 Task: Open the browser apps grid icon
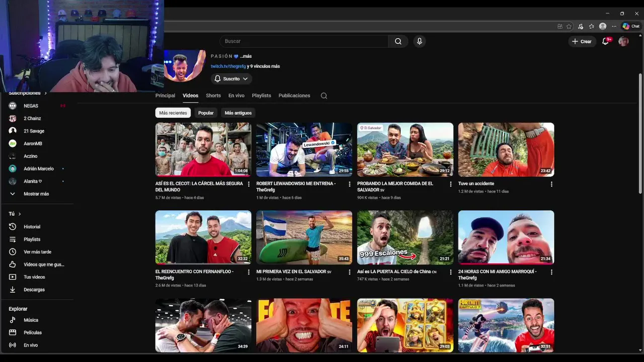[x=560, y=26]
